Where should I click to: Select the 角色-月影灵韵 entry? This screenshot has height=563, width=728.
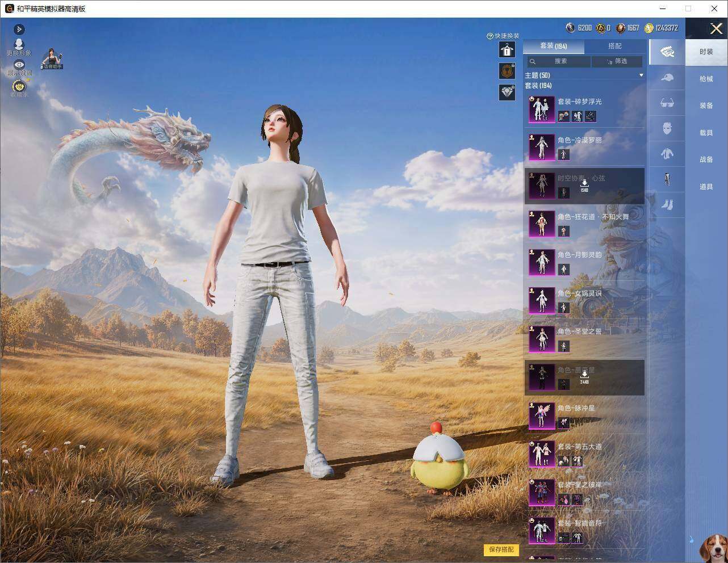[584, 262]
